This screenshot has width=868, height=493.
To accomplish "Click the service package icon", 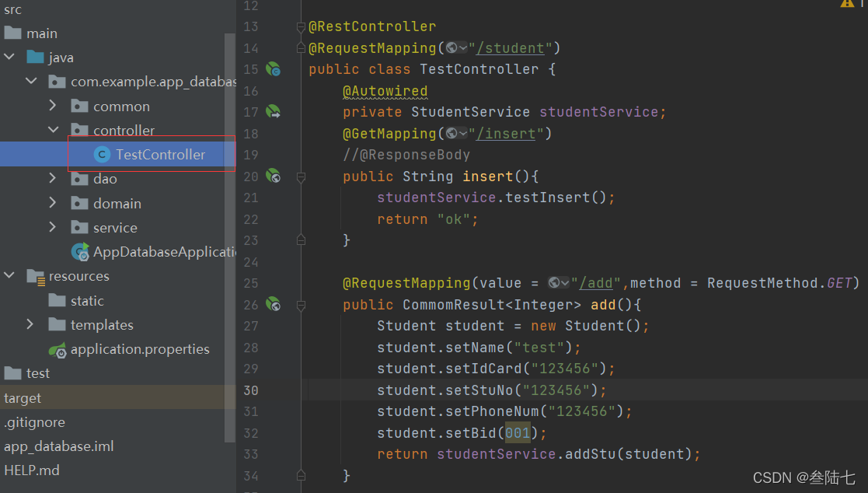I will (x=80, y=227).
